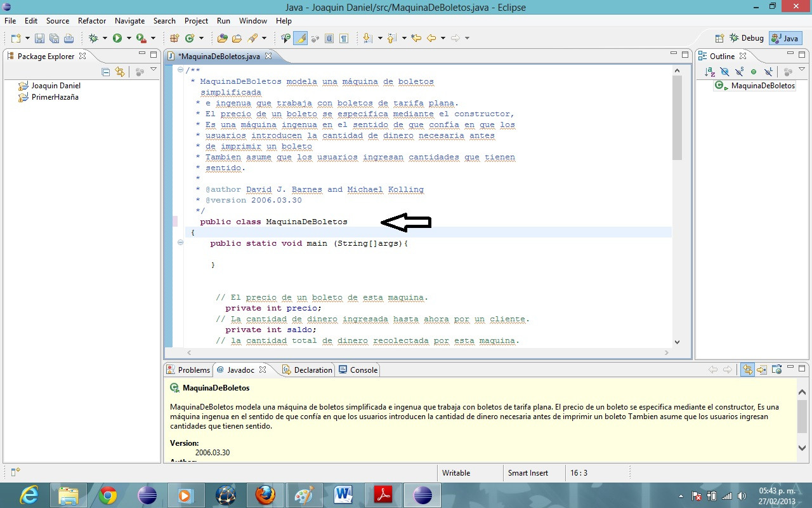812x508 pixels.
Task: Switch to the Debug perspective
Action: tap(747, 38)
